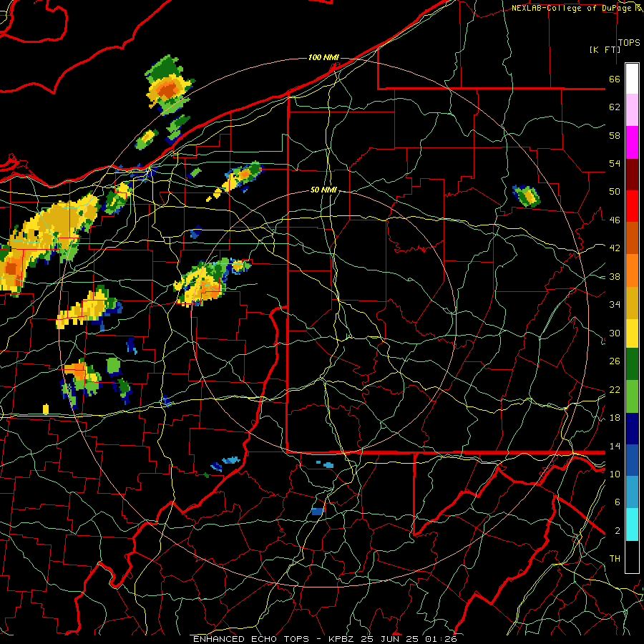
Task: Click the 38 legend value
Action: (x=615, y=276)
